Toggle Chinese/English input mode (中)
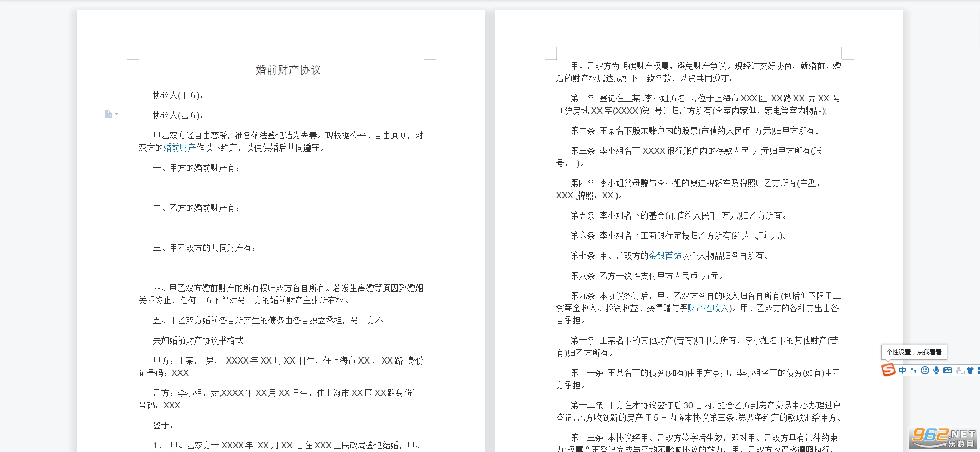This screenshot has height=452, width=980. [902, 370]
